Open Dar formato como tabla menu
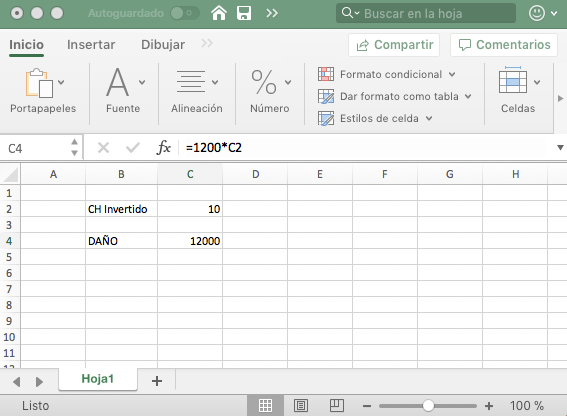 (395, 97)
